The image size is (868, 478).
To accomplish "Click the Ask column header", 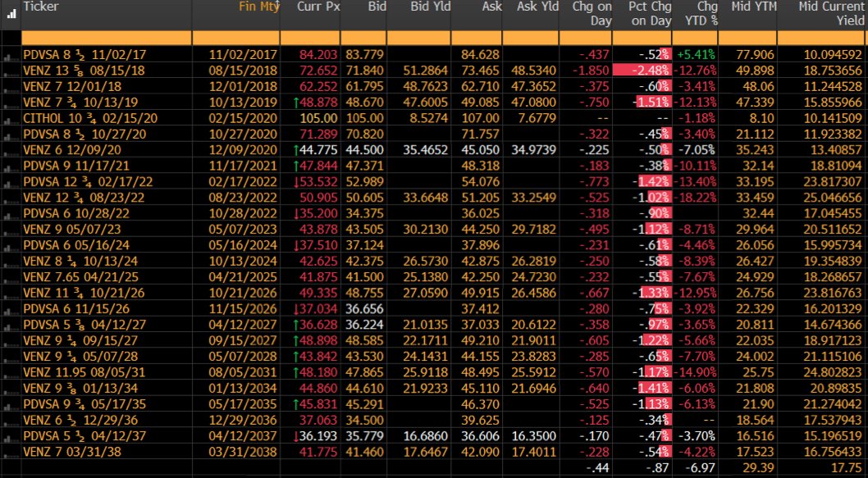I will 491,7.
